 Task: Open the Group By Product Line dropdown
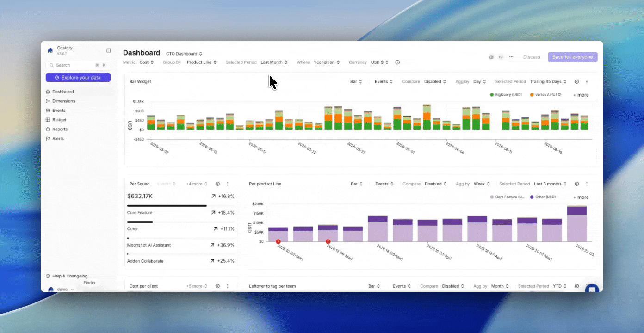pos(203,62)
